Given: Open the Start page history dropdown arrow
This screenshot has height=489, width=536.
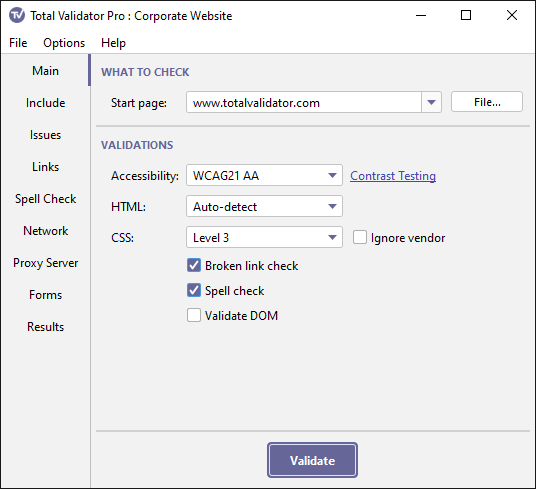Looking at the screenshot, I should (431, 102).
